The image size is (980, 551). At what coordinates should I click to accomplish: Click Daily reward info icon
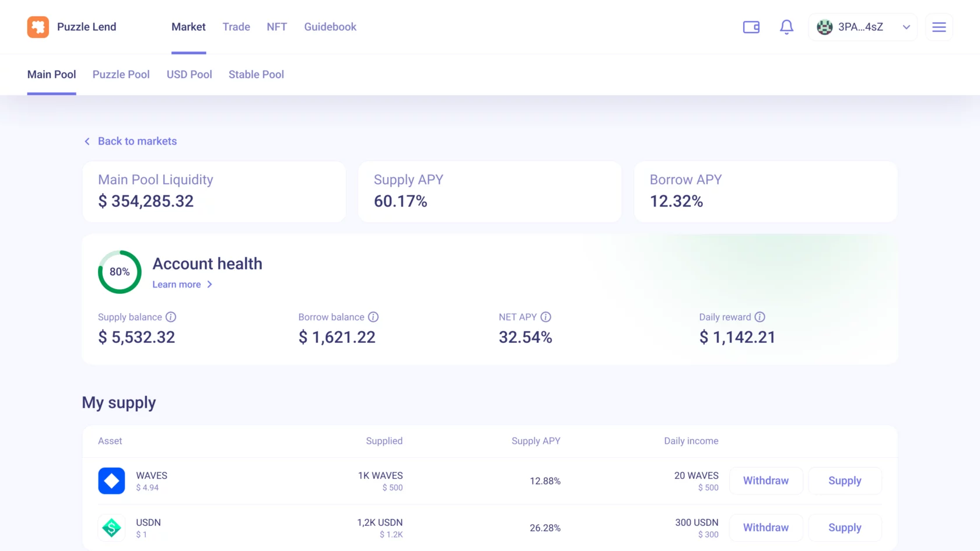coord(760,317)
